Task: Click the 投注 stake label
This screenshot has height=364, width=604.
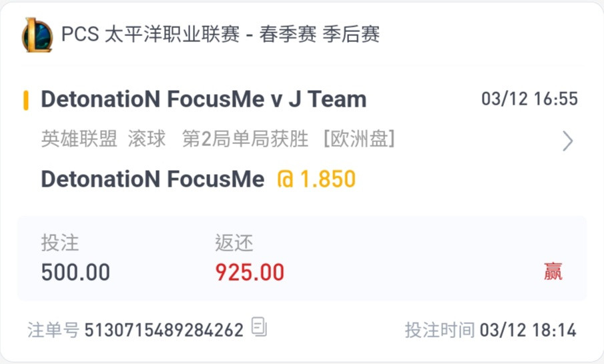Action: [x=60, y=243]
